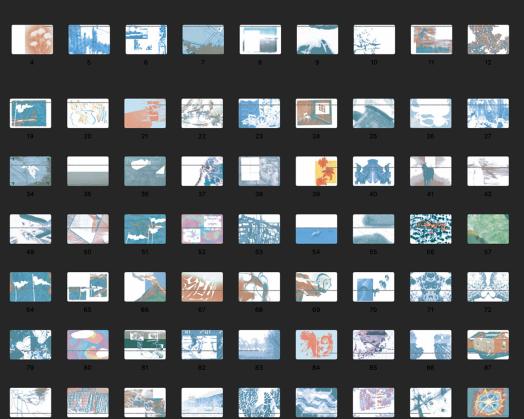Choose thumbnail 35 white-to-gray gradient
The width and height of the screenshot is (524, 419).
(x=88, y=171)
